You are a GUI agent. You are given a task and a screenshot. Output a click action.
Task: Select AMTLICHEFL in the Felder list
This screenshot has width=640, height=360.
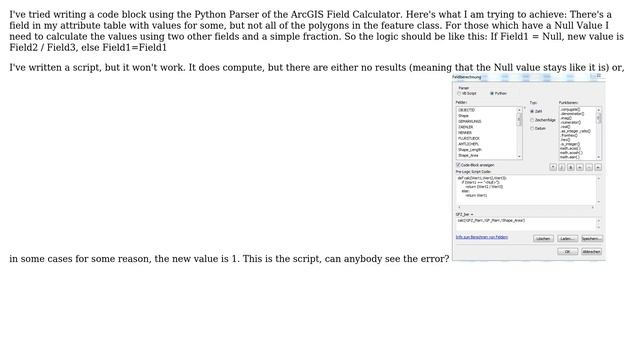pos(469,144)
